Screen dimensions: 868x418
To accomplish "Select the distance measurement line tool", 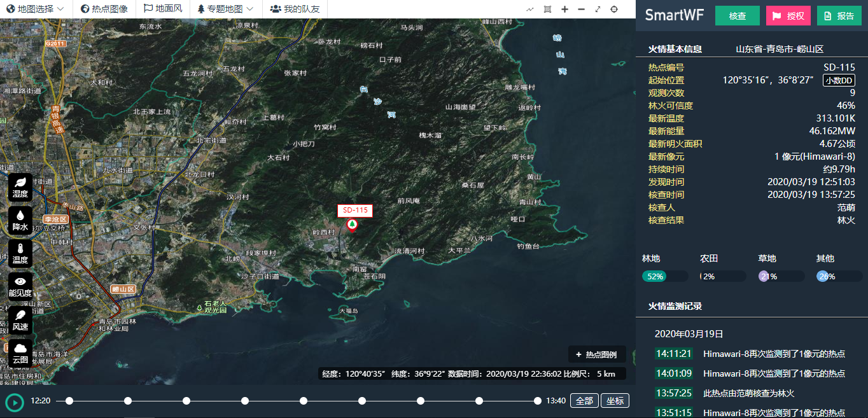I will (x=530, y=10).
